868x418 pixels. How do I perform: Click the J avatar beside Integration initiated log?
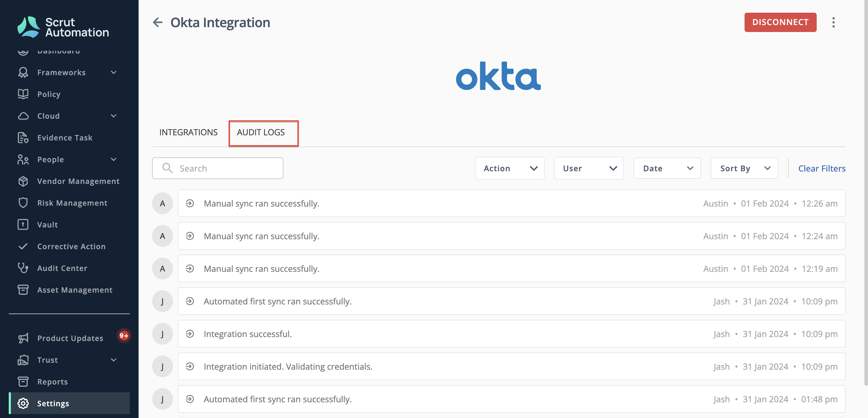[x=162, y=366]
